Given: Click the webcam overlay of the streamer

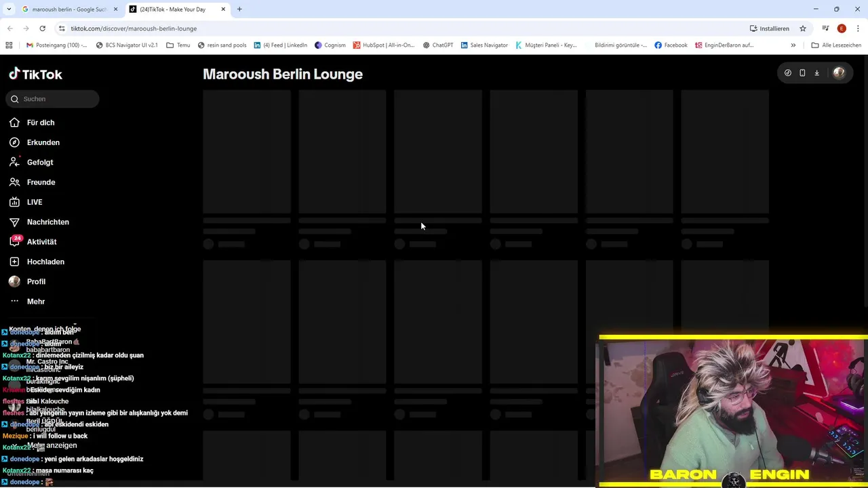Looking at the screenshot, I should (733, 411).
